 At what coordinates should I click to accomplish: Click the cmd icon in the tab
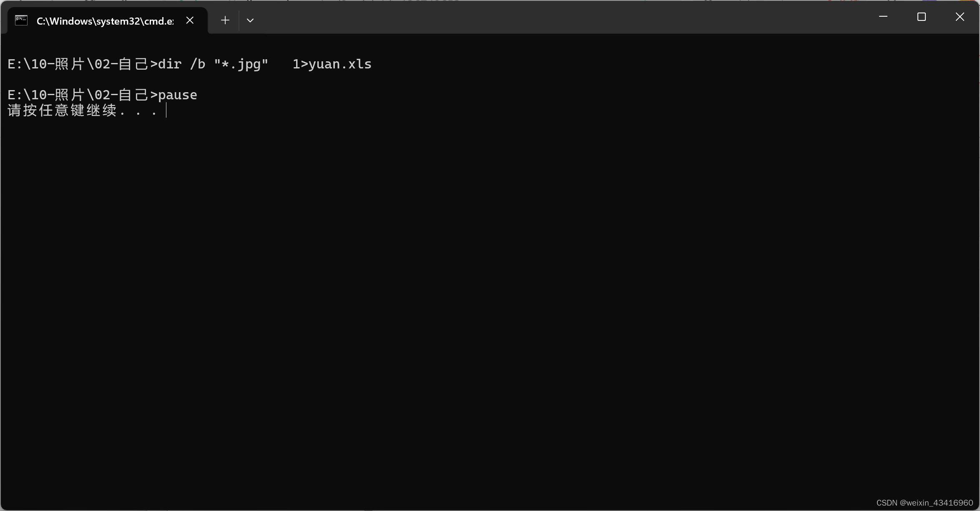[x=21, y=20]
